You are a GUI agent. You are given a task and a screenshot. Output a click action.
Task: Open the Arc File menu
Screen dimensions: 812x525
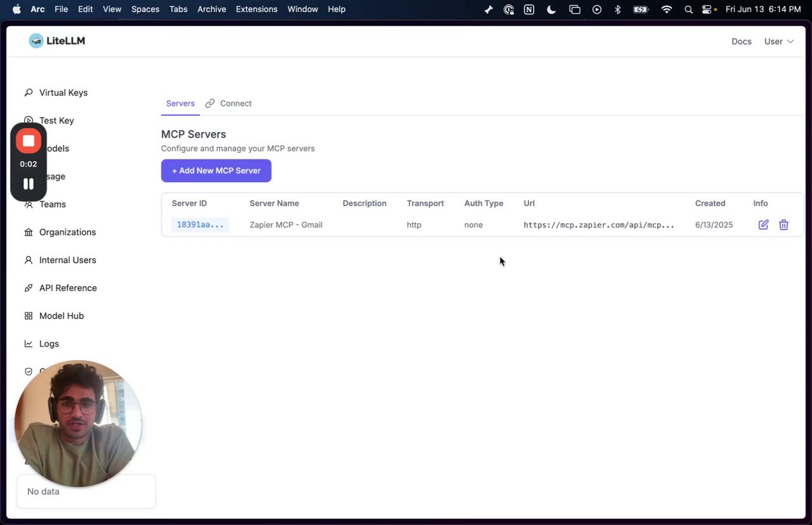pos(62,9)
